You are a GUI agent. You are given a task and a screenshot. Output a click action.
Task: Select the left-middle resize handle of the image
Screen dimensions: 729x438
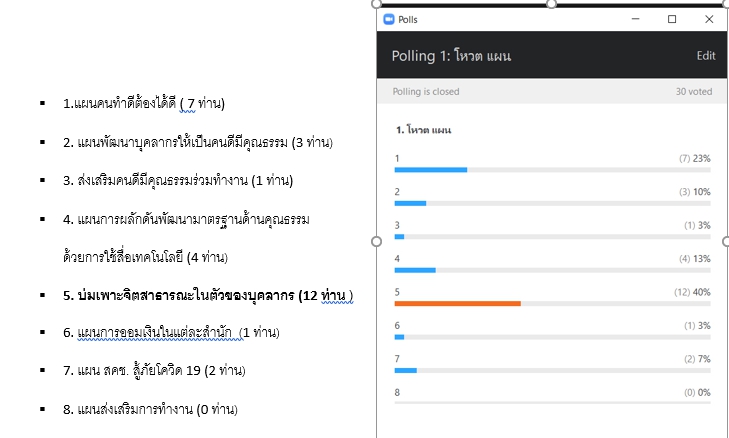(x=377, y=241)
